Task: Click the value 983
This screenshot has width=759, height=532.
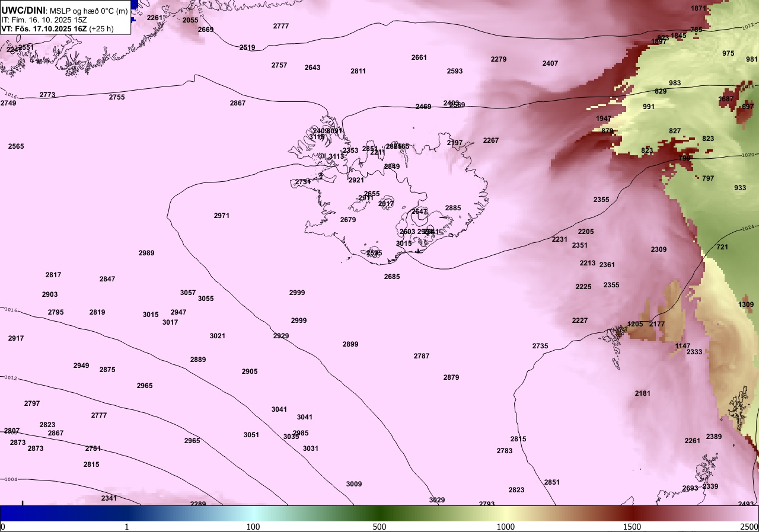Action: coord(675,83)
